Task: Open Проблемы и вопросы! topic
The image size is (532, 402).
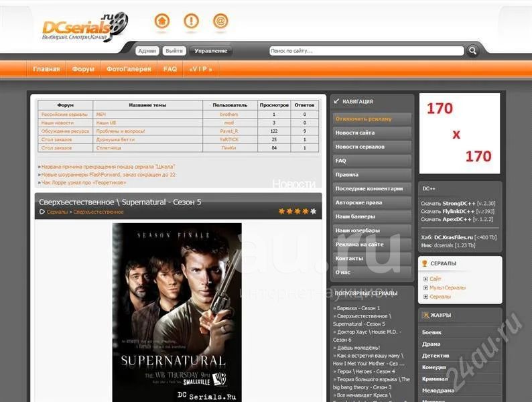Action: pos(121,131)
